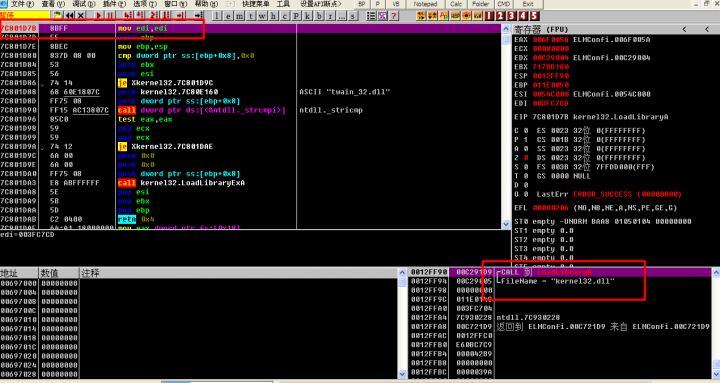720x383 pixels.
Task: Step into with the first red step icon
Action: coord(128,16)
